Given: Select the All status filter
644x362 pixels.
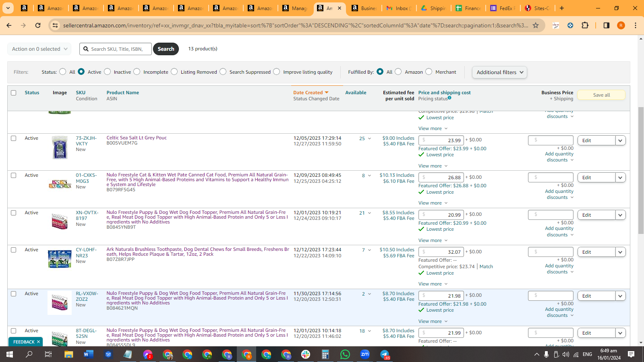Looking at the screenshot, I should pyautogui.click(x=62, y=72).
